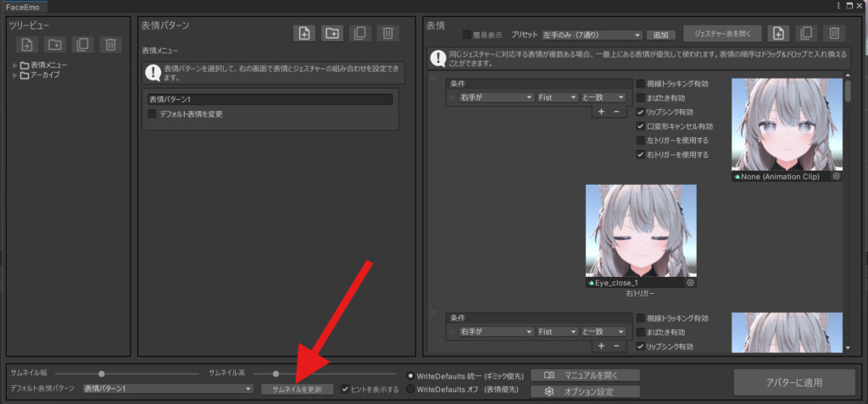Click the 右トリガー label under Eye_close_1
868x404 pixels.
(x=641, y=293)
